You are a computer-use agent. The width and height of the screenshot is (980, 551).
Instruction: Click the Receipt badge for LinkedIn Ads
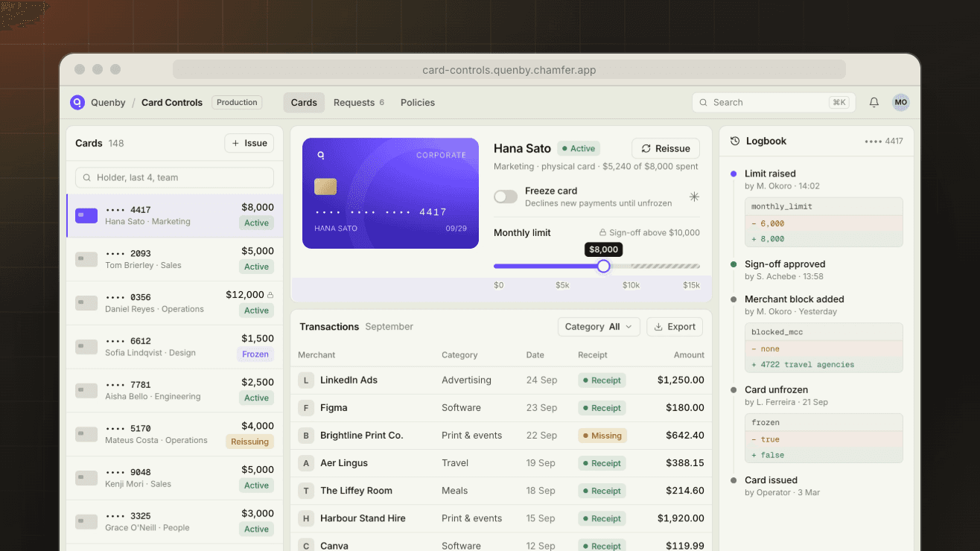coord(602,380)
